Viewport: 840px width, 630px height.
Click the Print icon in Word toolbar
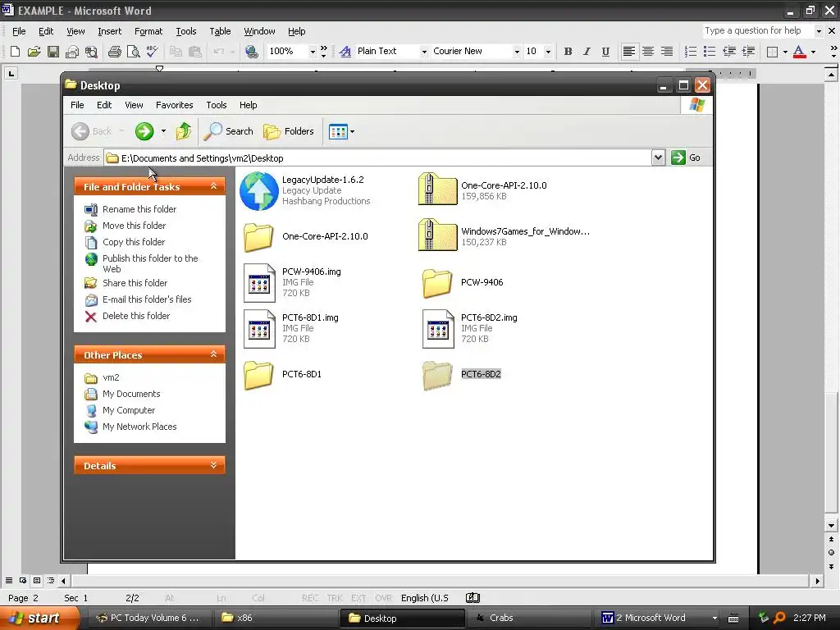coord(115,52)
